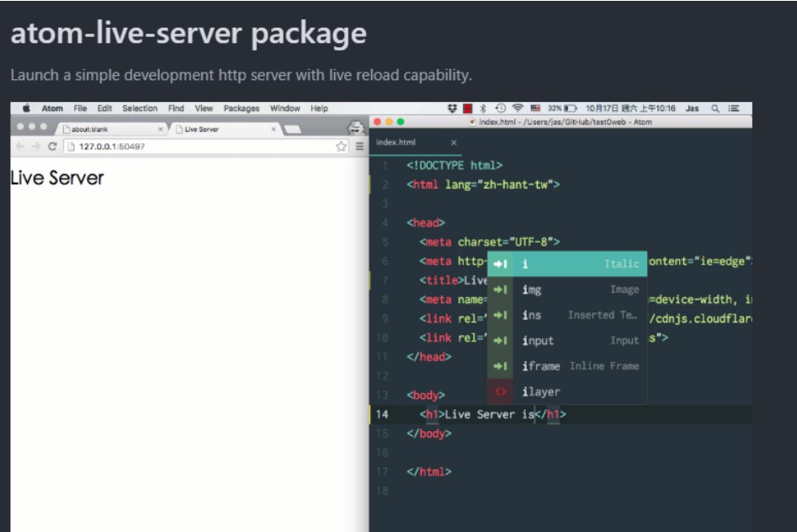Viewport: 797px width, 532px height.
Task: Click the snippet arrow icon beside 'input'
Action: pyautogui.click(x=500, y=340)
